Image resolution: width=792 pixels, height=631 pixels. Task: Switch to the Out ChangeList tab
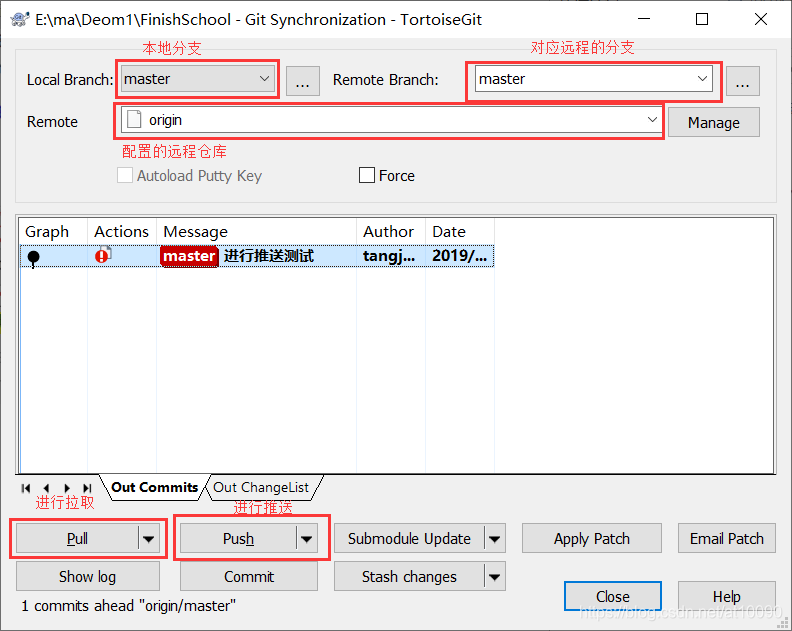(261, 488)
